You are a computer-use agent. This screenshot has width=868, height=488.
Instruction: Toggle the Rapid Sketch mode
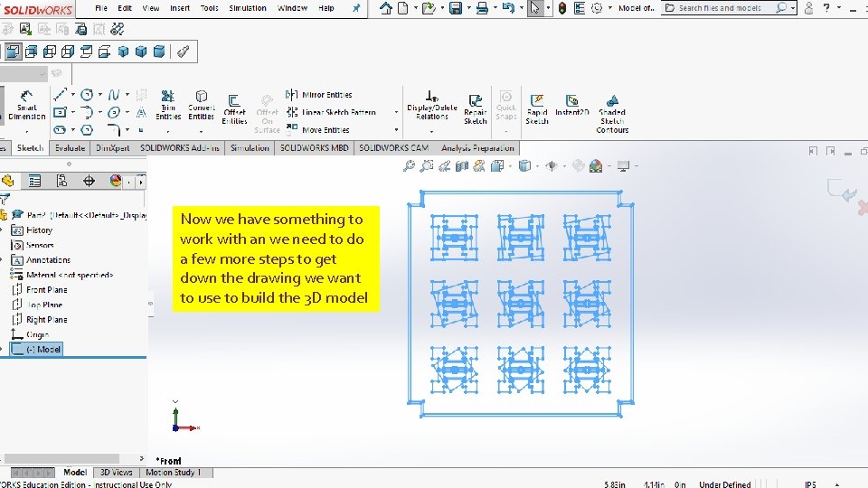click(536, 109)
